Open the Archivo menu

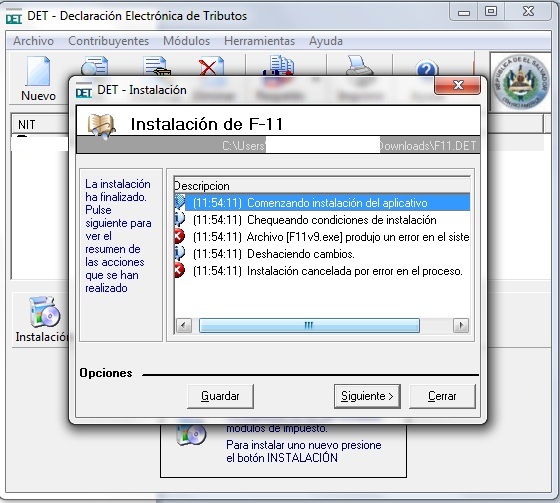click(x=34, y=41)
